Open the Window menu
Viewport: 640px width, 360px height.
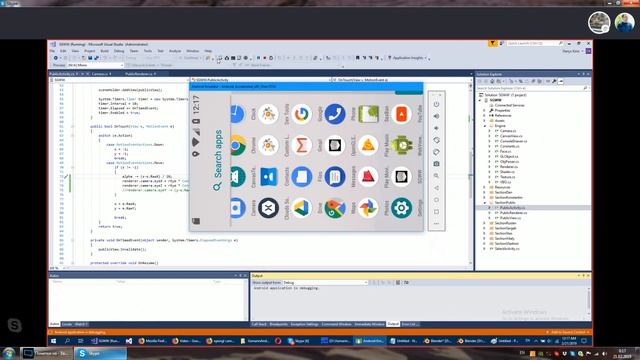pos(193,51)
